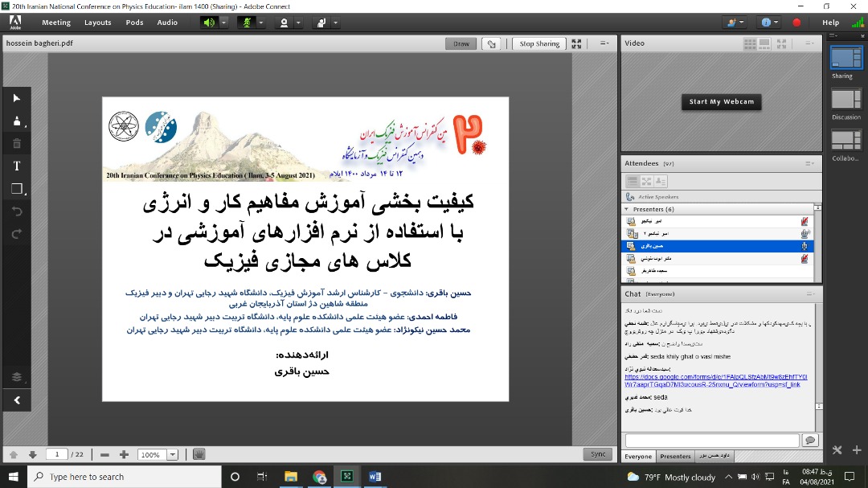868x488 pixels.
Task: Collapse the drawing toolbar with the chevron
Action: click(17, 400)
